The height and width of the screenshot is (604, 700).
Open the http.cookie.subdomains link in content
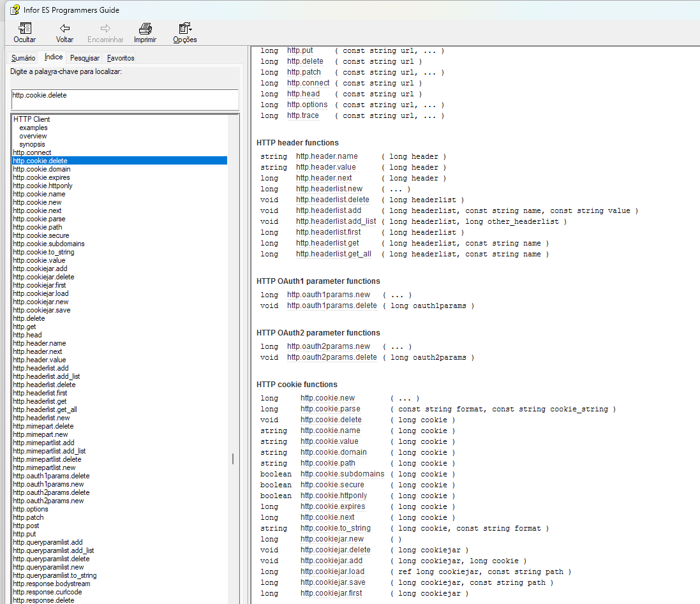pyautogui.click(x=343, y=474)
